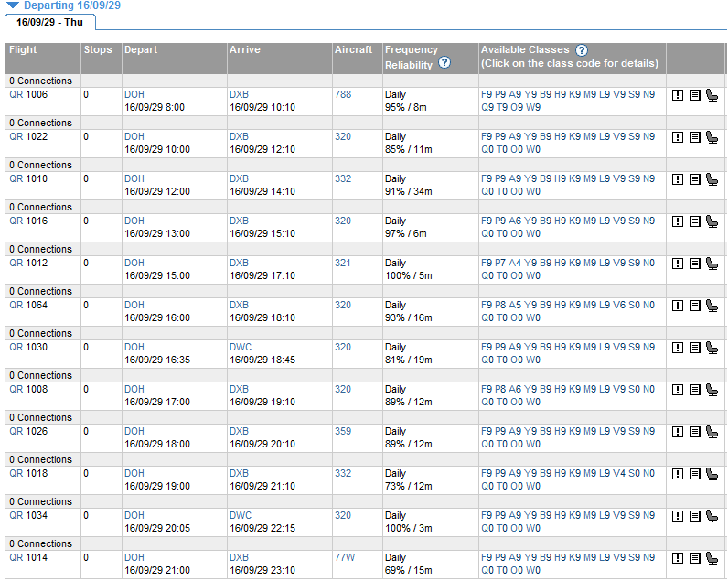The height and width of the screenshot is (581, 728).
Task: Click DWC arrival airport for QR 1030
Action: point(241,347)
